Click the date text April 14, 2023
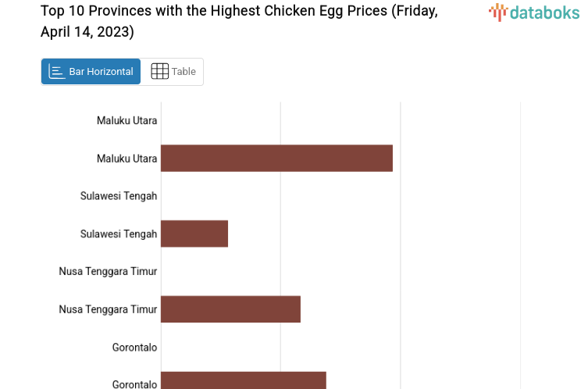Viewport: 588px width, 389px height. pyautogui.click(x=87, y=31)
